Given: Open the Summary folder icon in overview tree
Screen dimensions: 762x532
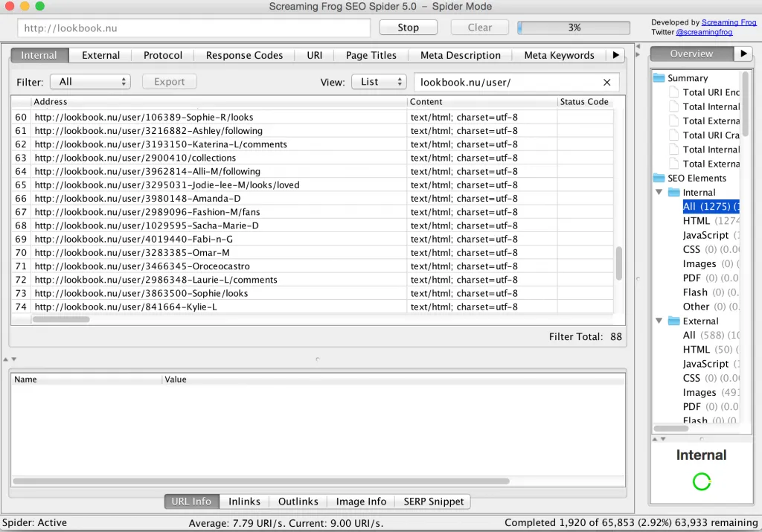Looking at the screenshot, I should point(659,77).
